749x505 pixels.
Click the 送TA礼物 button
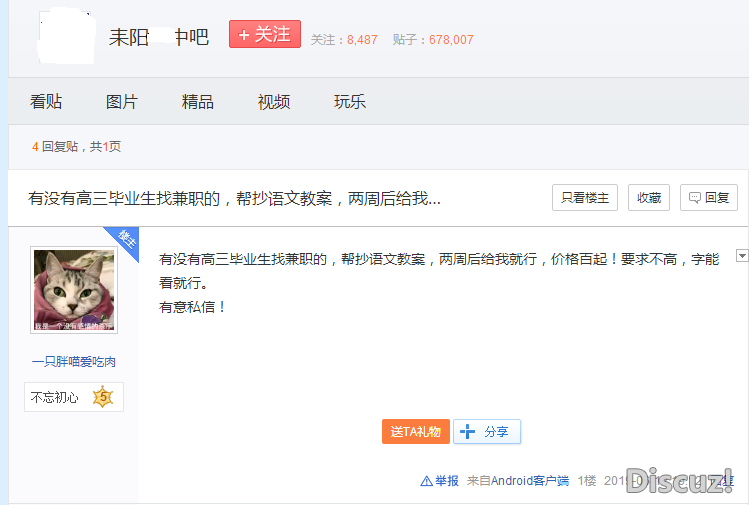point(416,431)
